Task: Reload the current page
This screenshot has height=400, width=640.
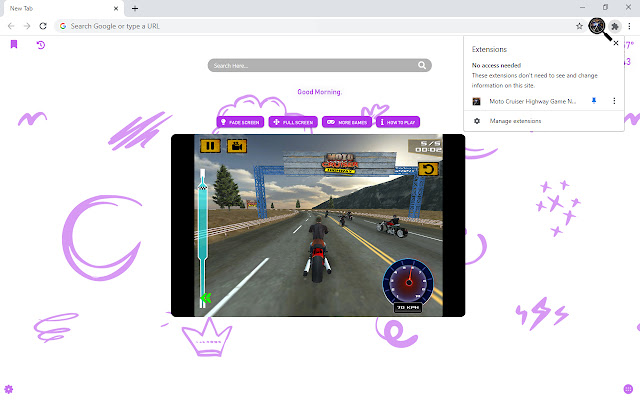Action: 43,26
